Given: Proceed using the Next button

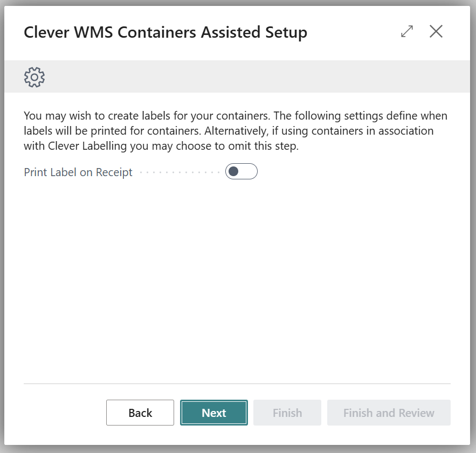Looking at the screenshot, I should (214, 413).
